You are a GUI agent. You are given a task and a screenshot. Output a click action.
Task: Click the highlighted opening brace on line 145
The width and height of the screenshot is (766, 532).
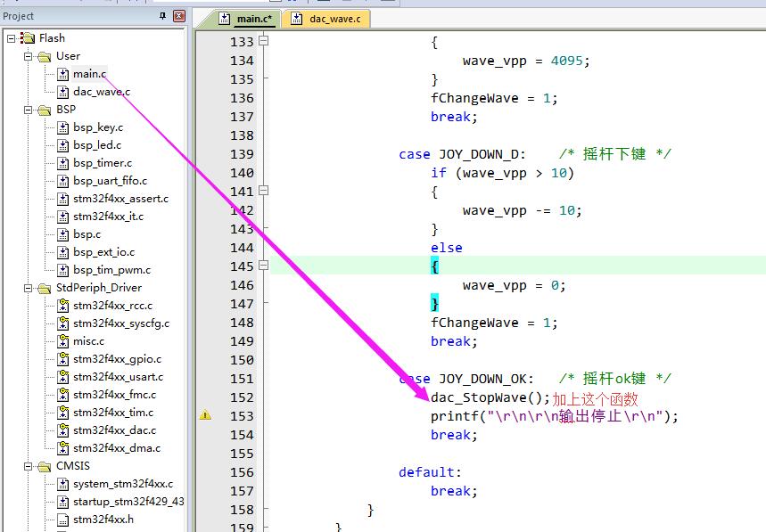click(x=435, y=266)
